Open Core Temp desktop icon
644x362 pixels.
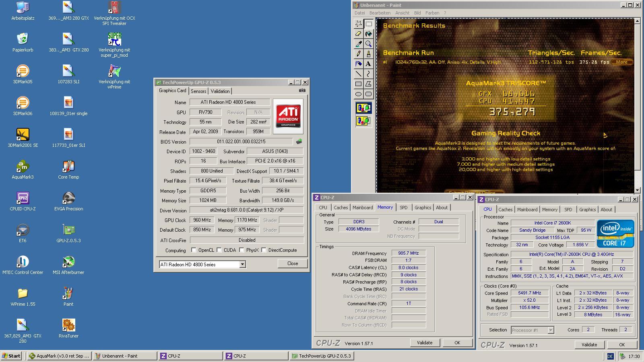click(68, 169)
